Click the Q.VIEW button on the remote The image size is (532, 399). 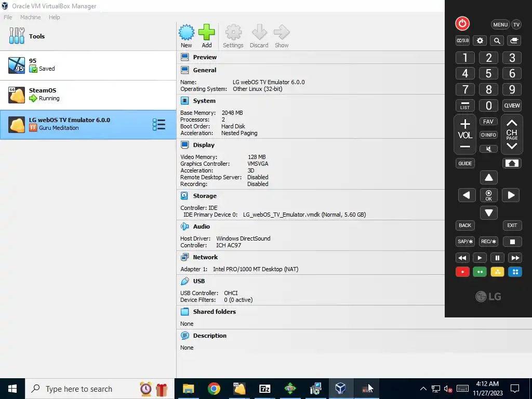[512, 105]
